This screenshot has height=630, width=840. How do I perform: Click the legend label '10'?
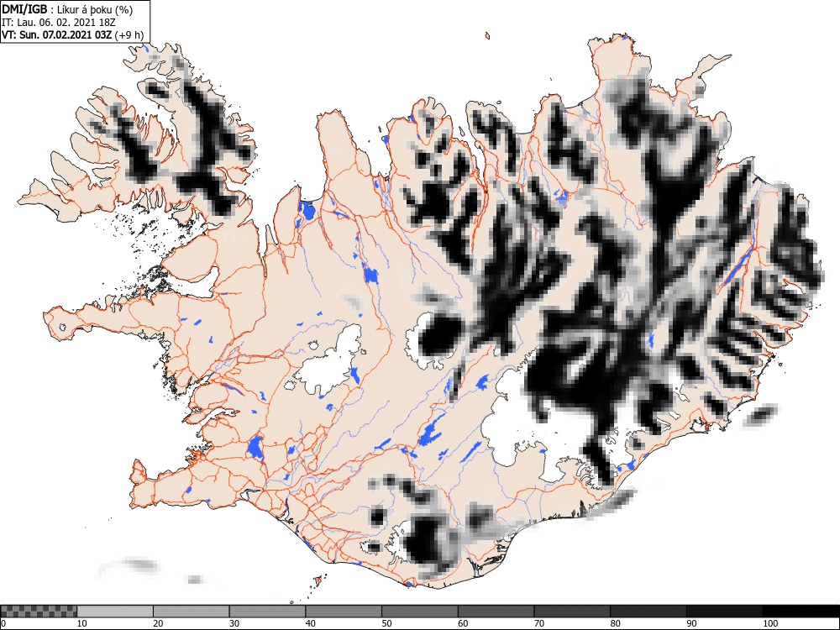coord(82,623)
